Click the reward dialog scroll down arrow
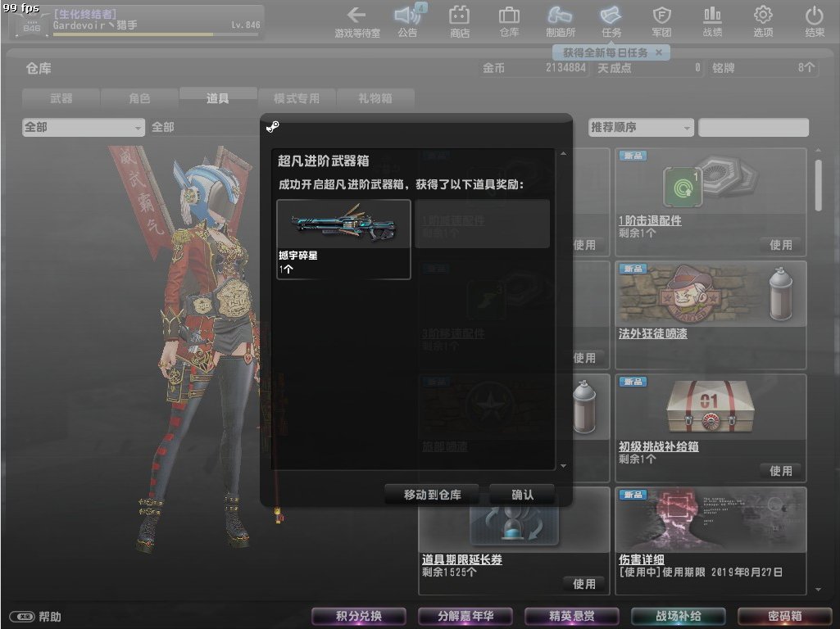The width and height of the screenshot is (840, 629). 563,466
